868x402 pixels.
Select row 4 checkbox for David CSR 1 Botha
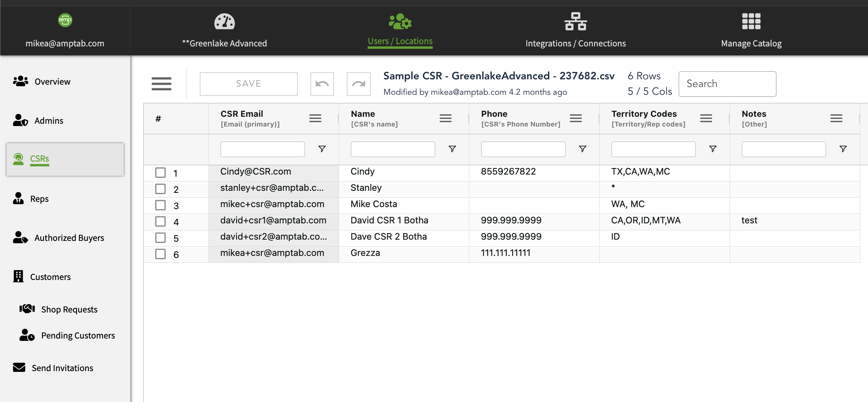pyautogui.click(x=160, y=222)
